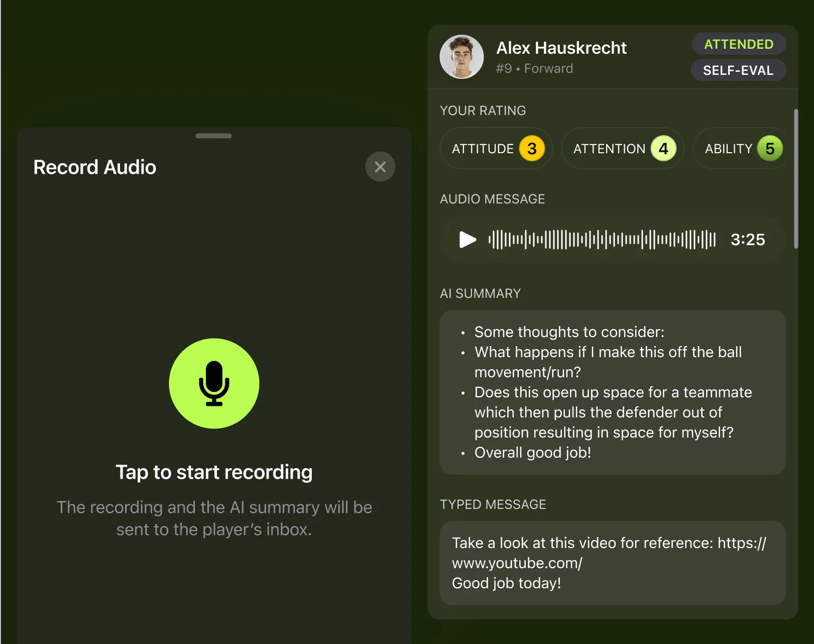
Task: Grab the drag handle atop Record Audio sheet
Action: [213, 136]
